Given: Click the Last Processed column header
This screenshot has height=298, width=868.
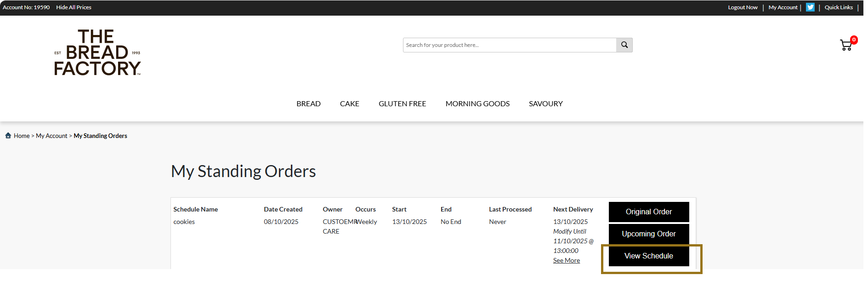Looking at the screenshot, I should point(510,209).
